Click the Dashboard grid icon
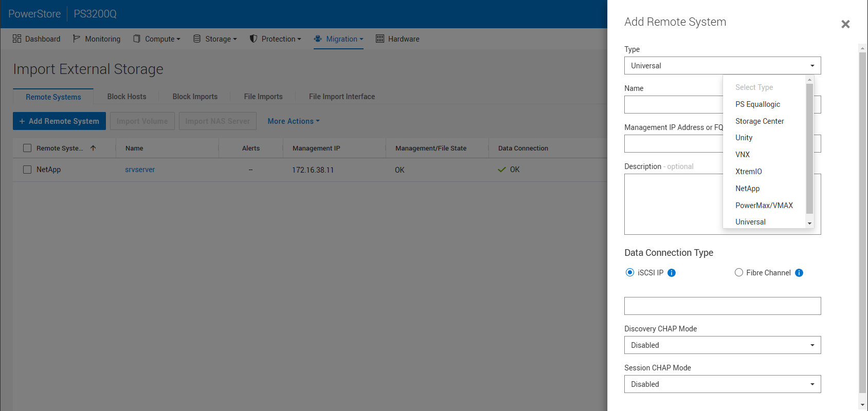Viewport: 868px width, 411px height. pos(17,39)
